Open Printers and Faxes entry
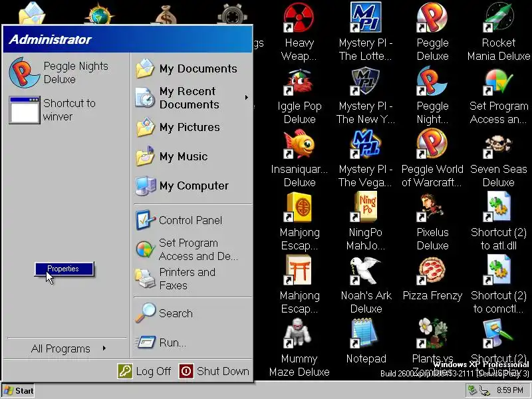Image resolution: width=532 pixels, height=399 pixels. [x=192, y=279]
